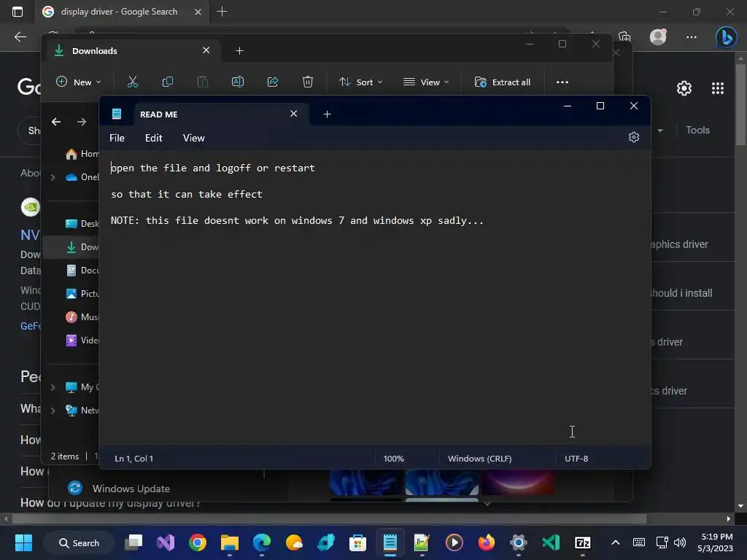Open Edge Settings and more ellipsis

click(x=692, y=36)
